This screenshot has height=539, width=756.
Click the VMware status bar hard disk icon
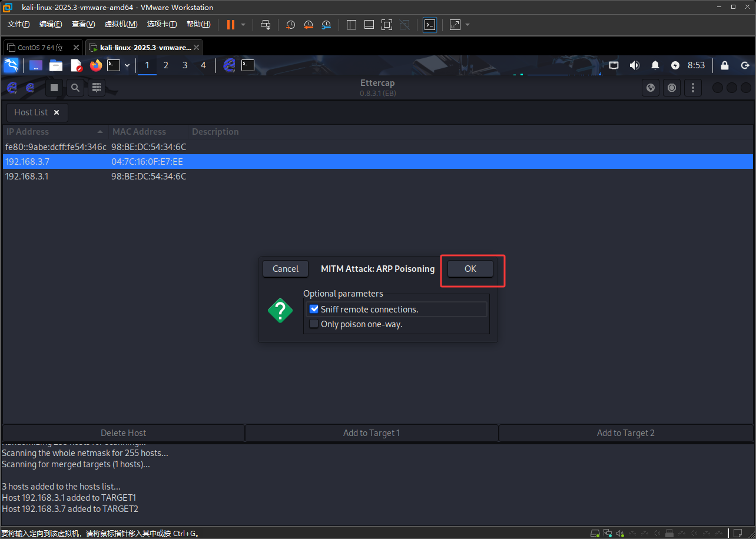tap(595, 533)
